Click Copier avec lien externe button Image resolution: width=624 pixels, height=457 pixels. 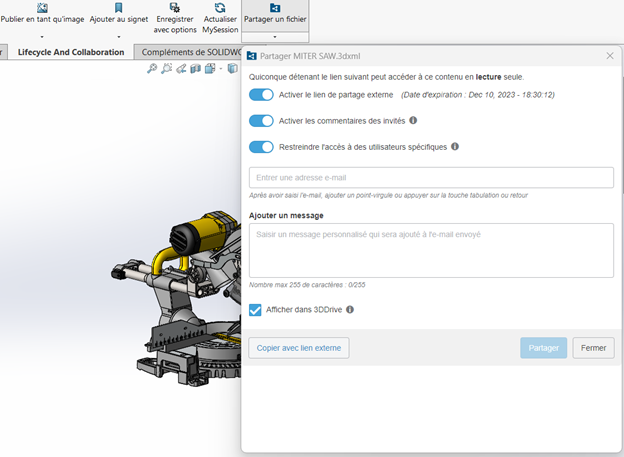click(x=299, y=348)
